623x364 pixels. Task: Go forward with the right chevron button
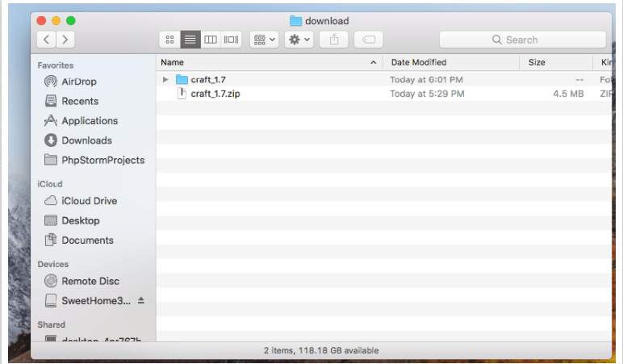pyautogui.click(x=65, y=40)
